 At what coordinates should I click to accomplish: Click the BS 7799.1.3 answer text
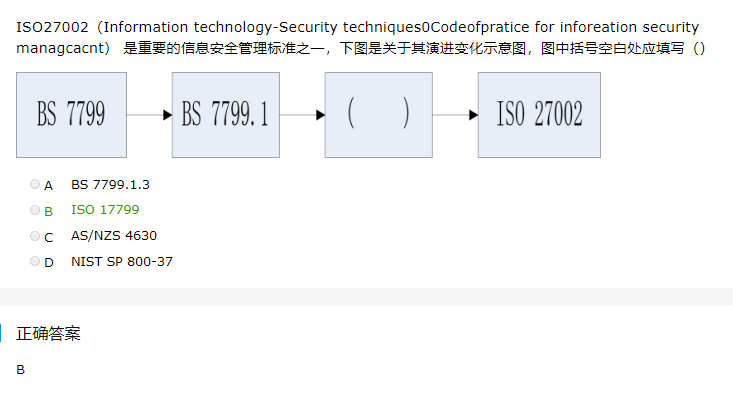pos(110,185)
